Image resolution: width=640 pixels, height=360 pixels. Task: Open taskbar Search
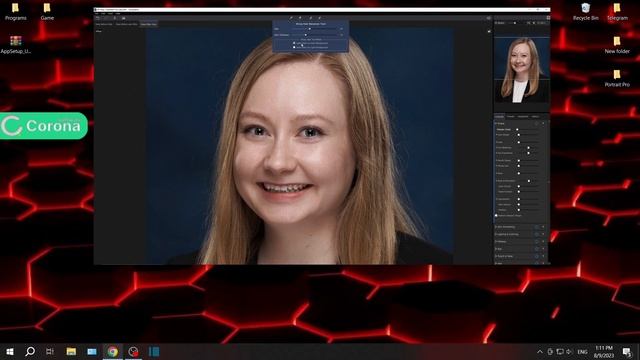click(30, 351)
